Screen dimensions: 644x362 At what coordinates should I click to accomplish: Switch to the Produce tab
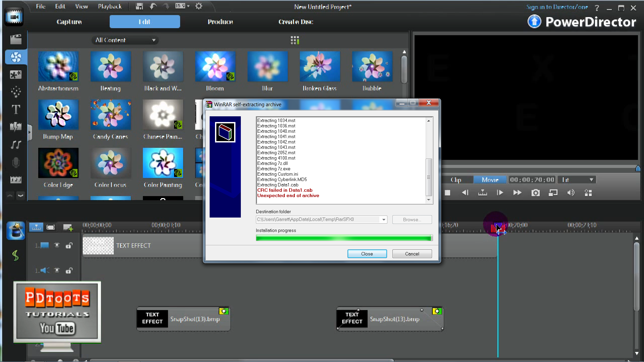pos(220,22)
